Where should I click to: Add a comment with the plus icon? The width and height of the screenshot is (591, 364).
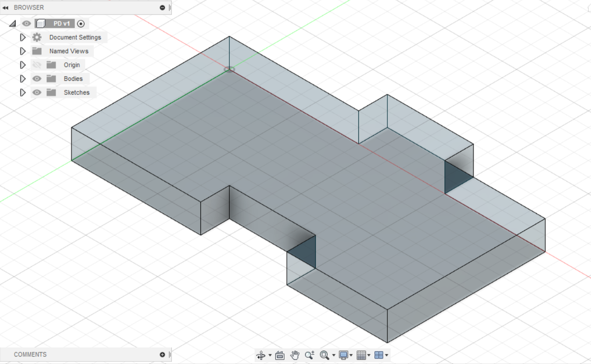tap(162, 355)
